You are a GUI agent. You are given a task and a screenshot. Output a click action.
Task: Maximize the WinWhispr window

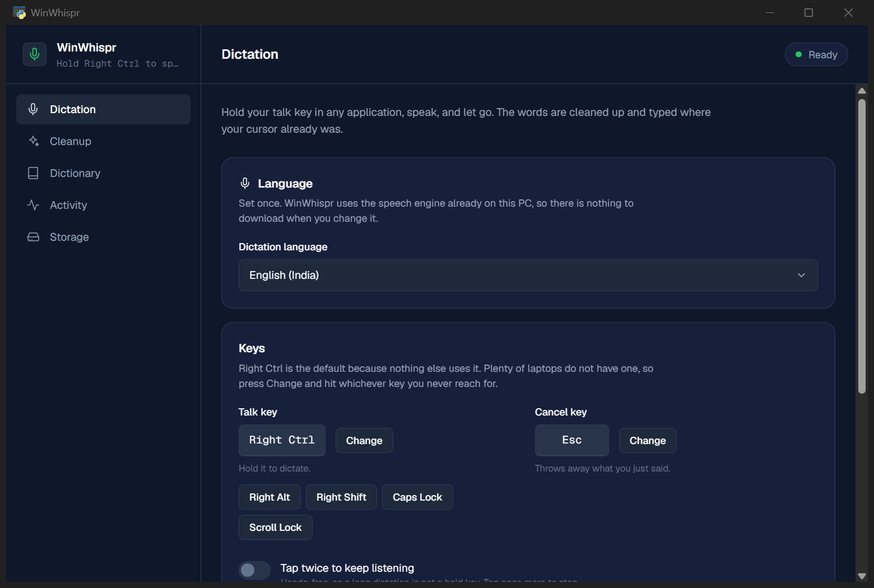[808, 12]
